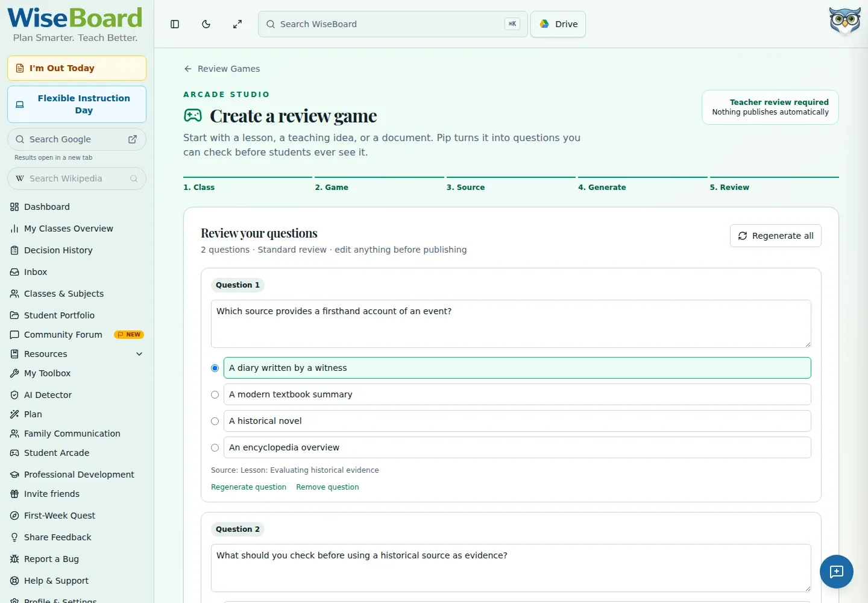868x603 pixels.
Task: Click the Invite friends gift icon
Action: click(14, 494)
